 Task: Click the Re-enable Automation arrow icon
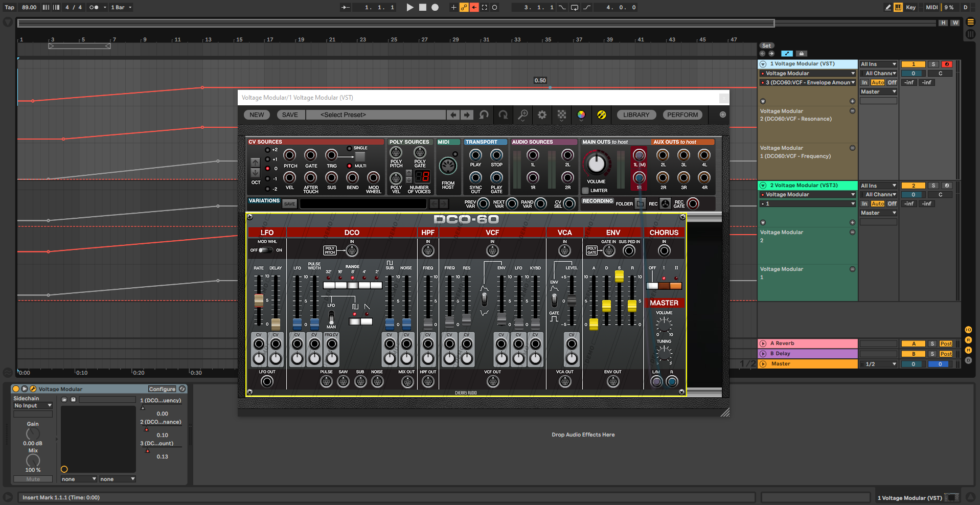coord(474,7)
